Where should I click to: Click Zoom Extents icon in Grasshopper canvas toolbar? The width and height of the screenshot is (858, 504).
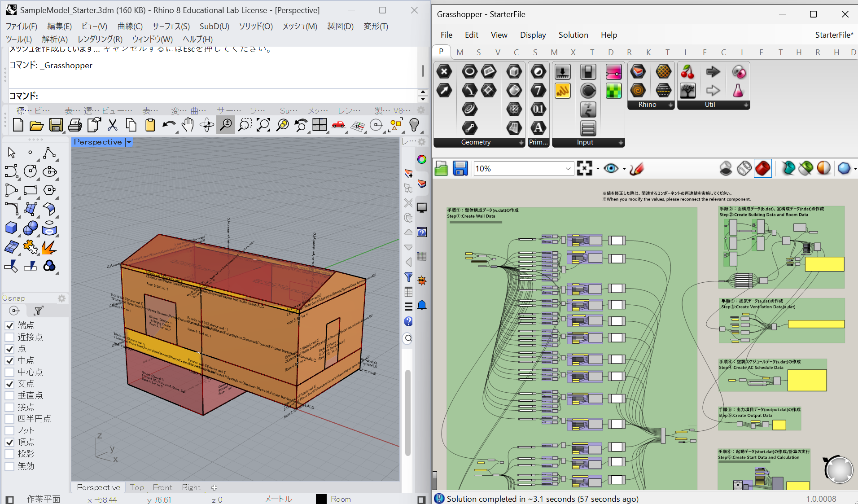point(584,169)
